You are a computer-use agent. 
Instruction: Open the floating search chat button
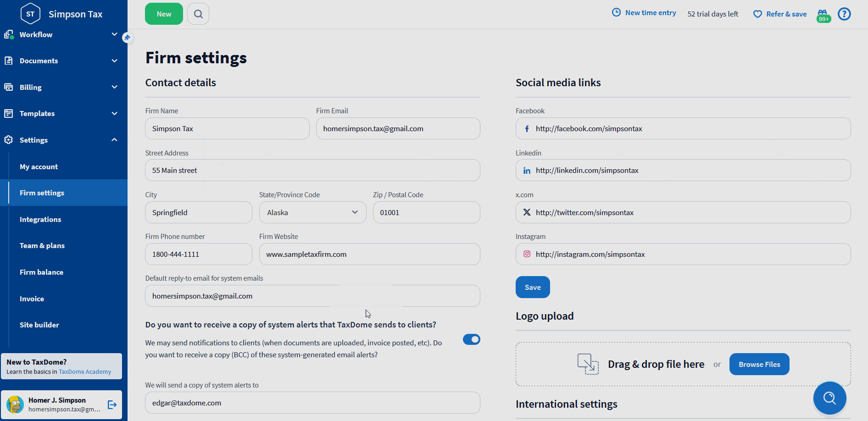click(829, 398)
